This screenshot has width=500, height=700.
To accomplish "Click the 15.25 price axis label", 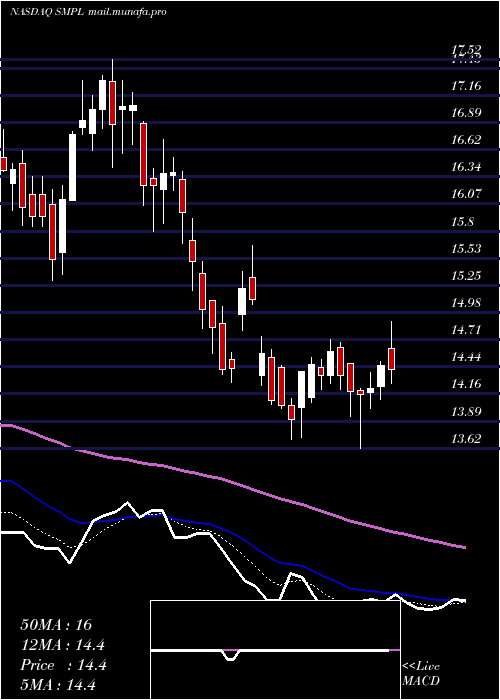I will [x=466, y=276].
